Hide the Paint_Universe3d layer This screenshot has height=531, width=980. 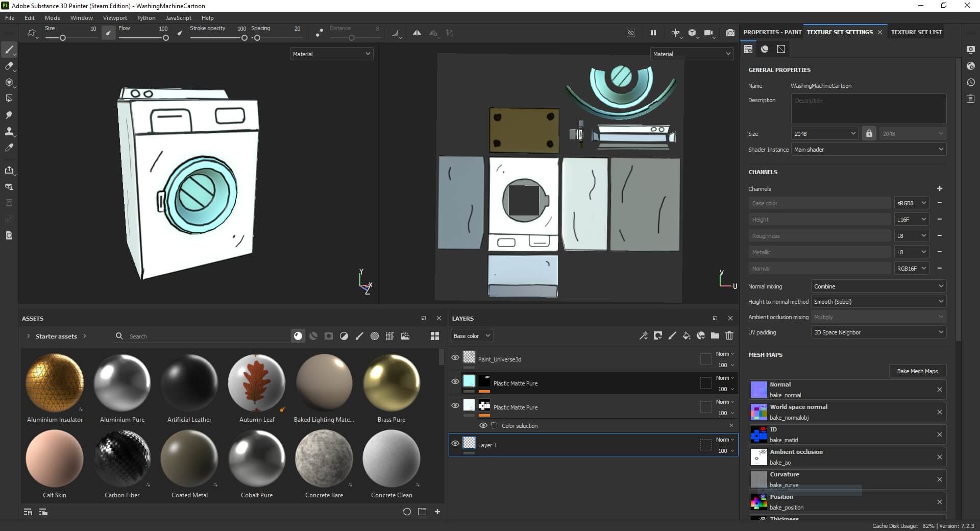pyautogui.click(x=455, y=358)
